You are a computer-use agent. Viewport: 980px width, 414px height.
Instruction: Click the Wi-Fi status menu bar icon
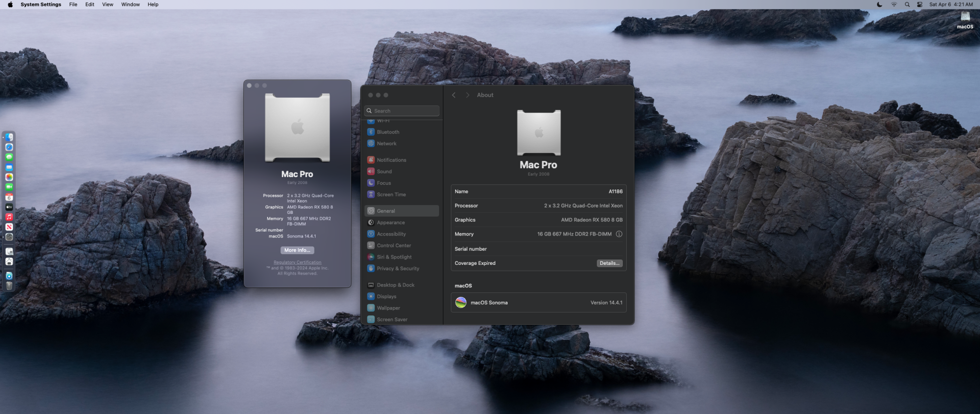point(893,4)
